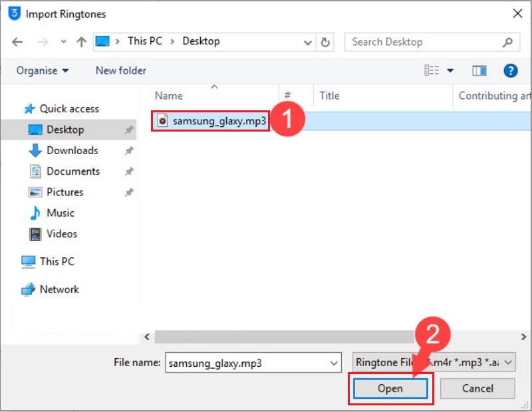Open the Organise dropdown menu
Screen dimensions: 532x412
(x=43, y=70)
